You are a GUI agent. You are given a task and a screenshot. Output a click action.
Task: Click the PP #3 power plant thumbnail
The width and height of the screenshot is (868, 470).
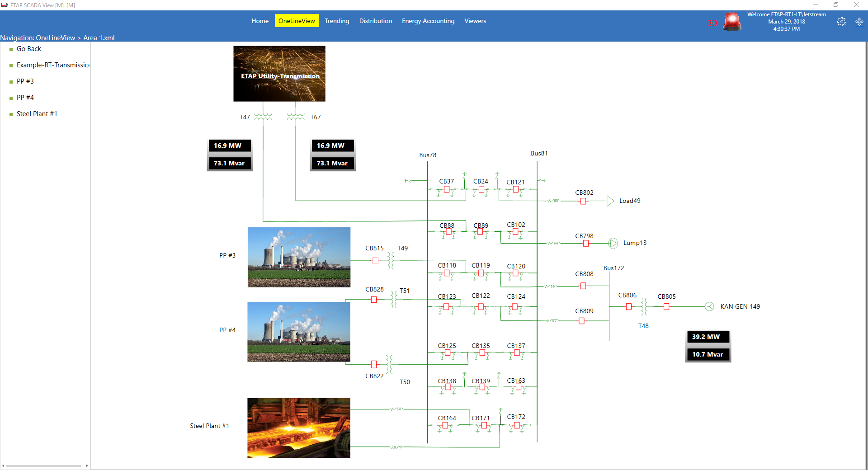pos(299,257)
